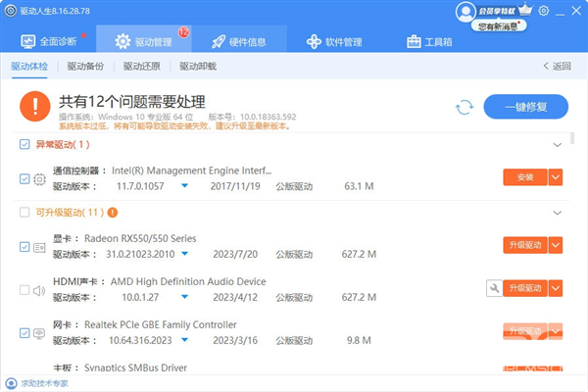The width and height of the screenshot is (588, 392).
Task: Collapse the 异常驱动 section chevron
Action: tap(558, 145)
